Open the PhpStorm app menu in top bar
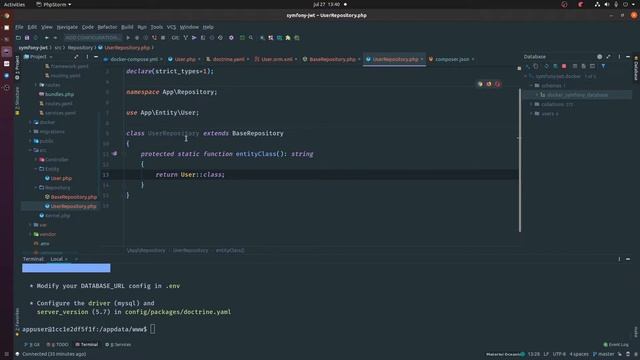 click(53, 4)
